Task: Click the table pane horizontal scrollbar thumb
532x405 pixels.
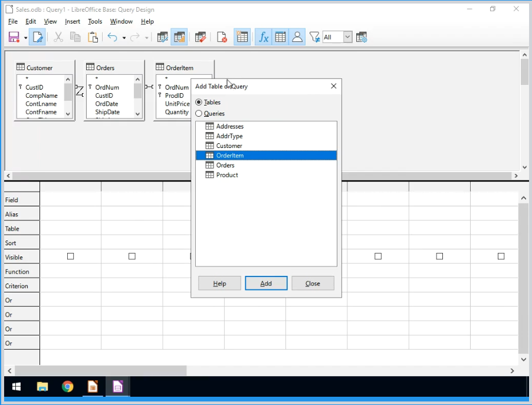Action: [262, 176]
